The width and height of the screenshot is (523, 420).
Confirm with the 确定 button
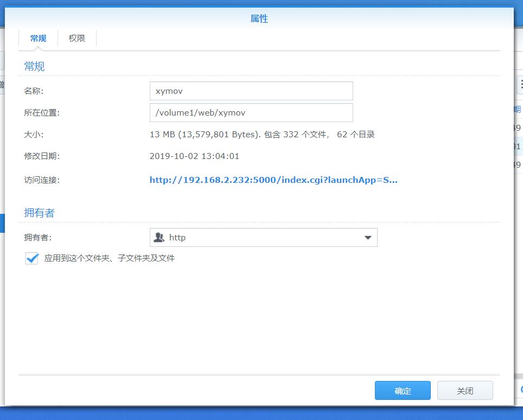tap(403, 391)
